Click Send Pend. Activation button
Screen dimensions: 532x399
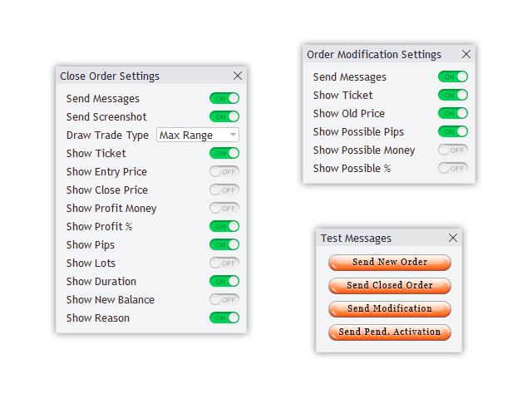pos(390,332)
